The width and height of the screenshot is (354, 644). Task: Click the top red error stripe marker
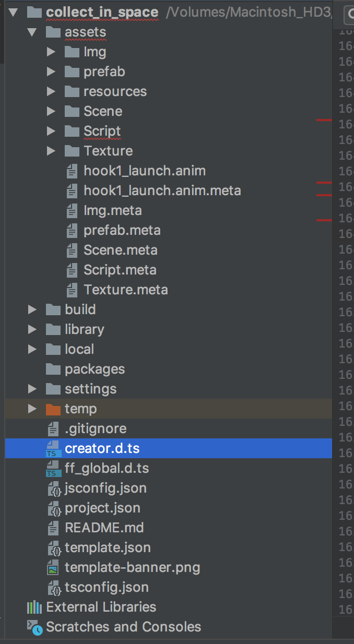(324, 120)
